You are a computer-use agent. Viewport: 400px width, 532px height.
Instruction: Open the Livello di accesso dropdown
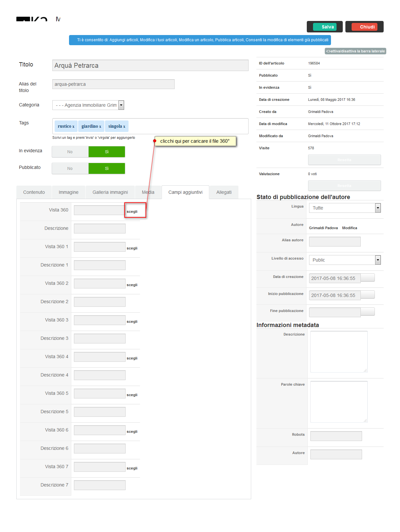tap(378, 260)
